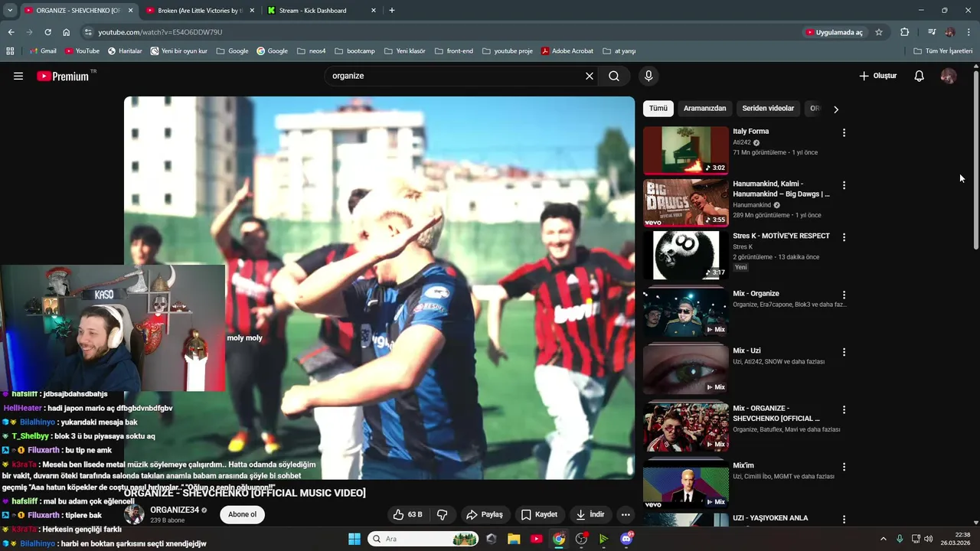Open Gmail bookmark
Screen dimensions: 980x551
[42, 51]
